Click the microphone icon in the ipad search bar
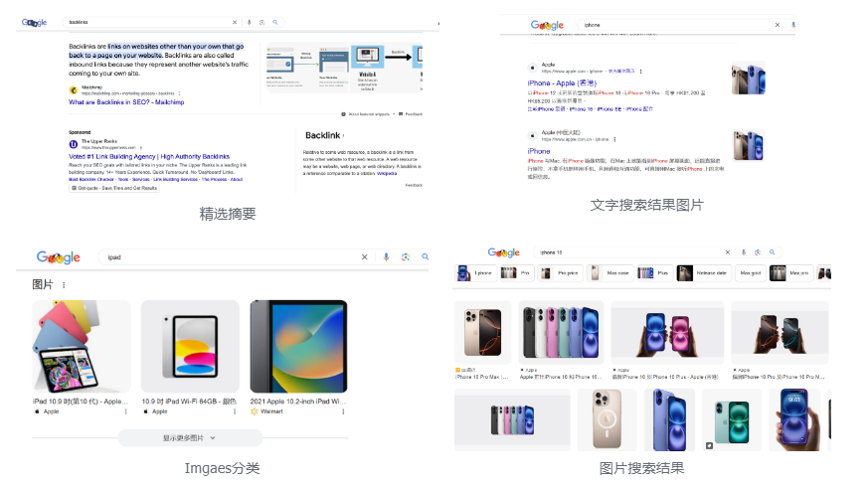The width and height of the screenshot is (868, 488). click(387, 256)
